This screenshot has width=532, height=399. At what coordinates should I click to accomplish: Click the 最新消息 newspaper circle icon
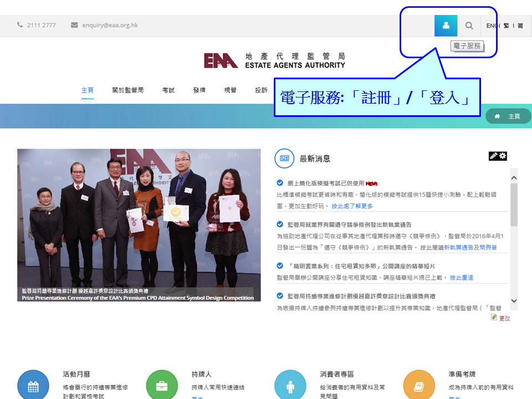[x=284, y=158]
